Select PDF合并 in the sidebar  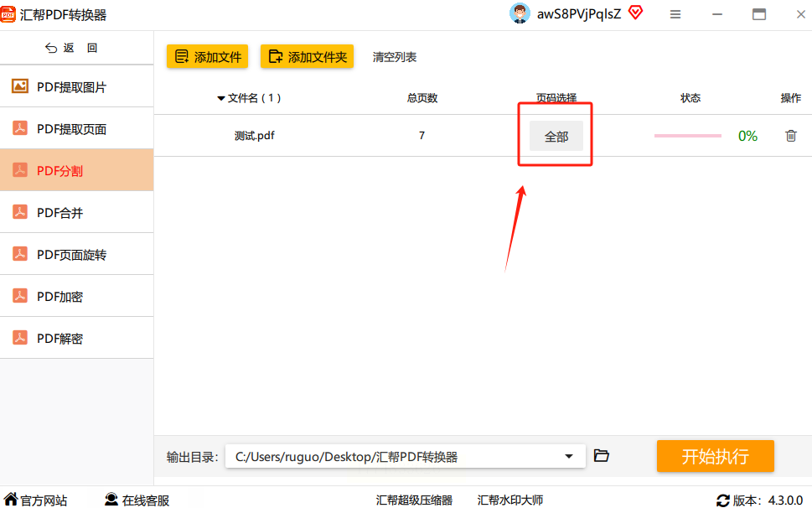(76, 212)
